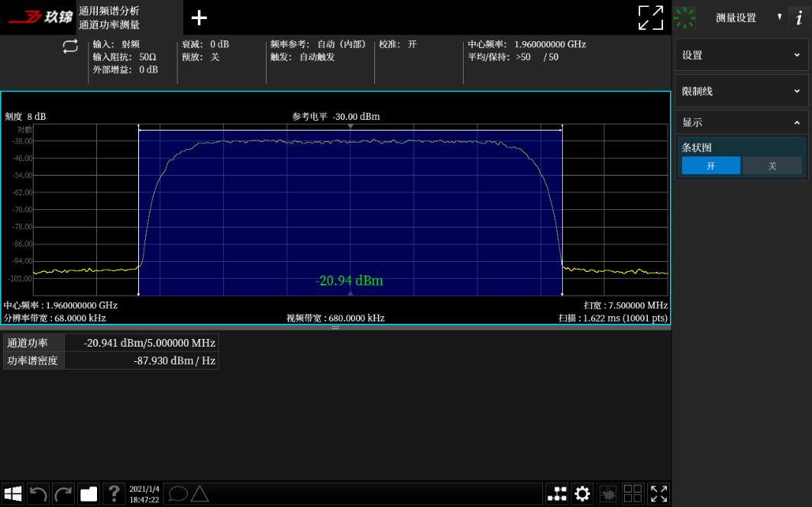Collapse the 显示 section
Image resolution: width=812 pixels, height=507 pixels.
point(742,123)
